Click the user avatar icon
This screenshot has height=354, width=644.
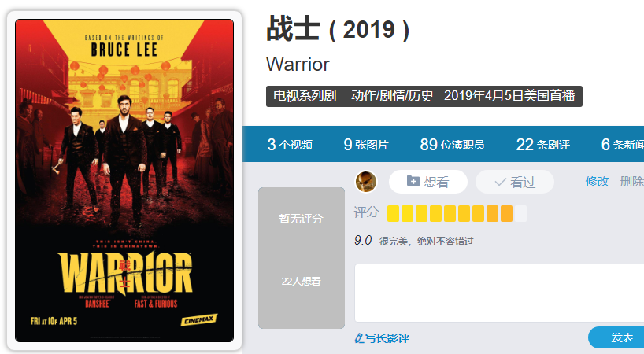(365, 182)
